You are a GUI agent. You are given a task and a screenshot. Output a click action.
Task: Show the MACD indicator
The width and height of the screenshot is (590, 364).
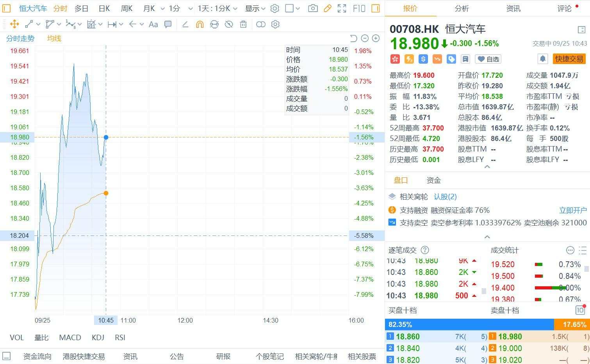tap(70, 337)
